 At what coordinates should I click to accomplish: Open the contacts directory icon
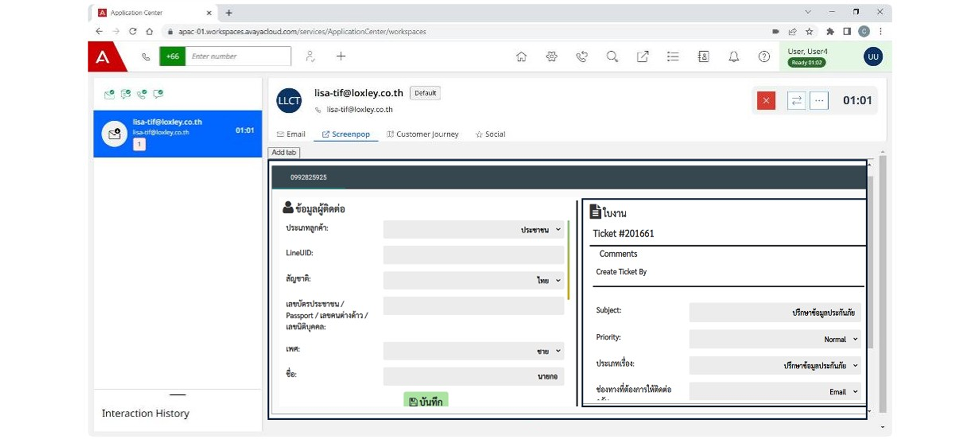pos(703,57)
